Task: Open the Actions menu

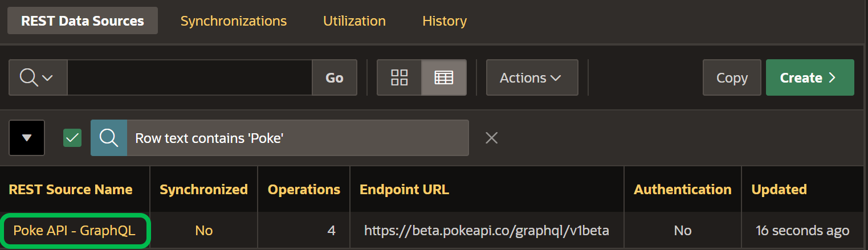Action: pos(532,77)
